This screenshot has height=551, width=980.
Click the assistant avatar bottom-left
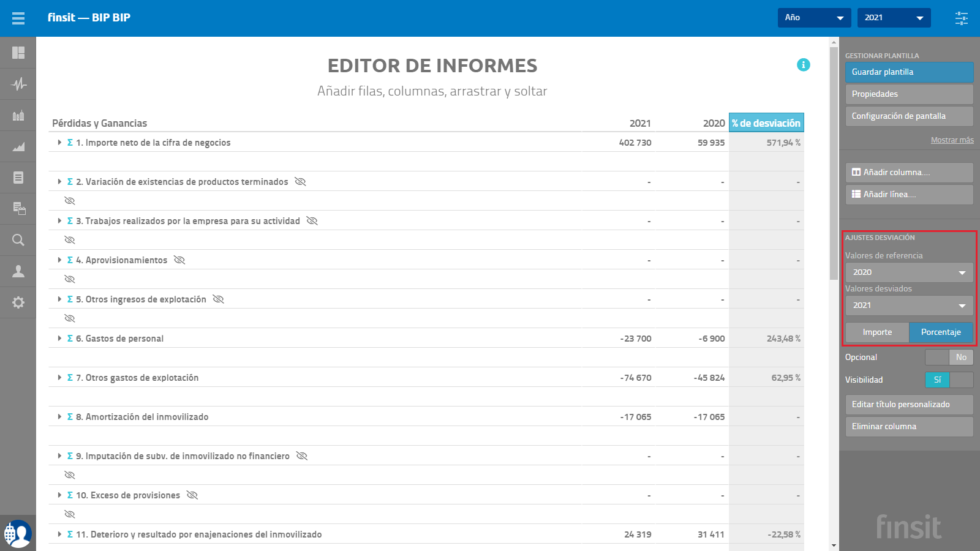coord(18,533)
